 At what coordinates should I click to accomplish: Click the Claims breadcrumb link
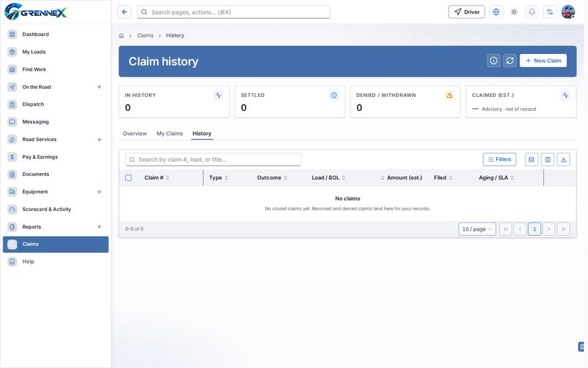click(x=145, y=36)
